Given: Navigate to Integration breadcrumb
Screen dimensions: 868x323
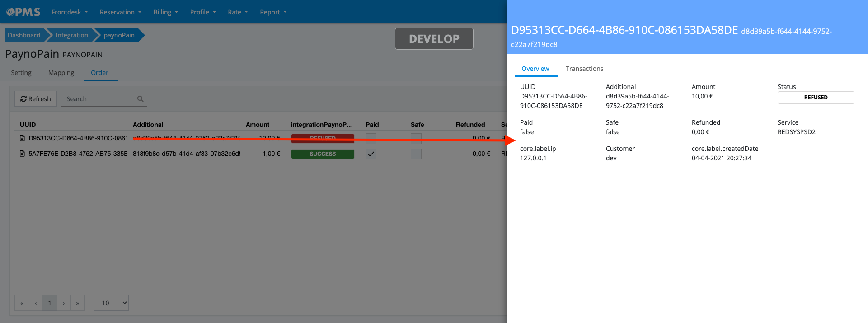Looking at the screenshot, I should click(72, 35).
